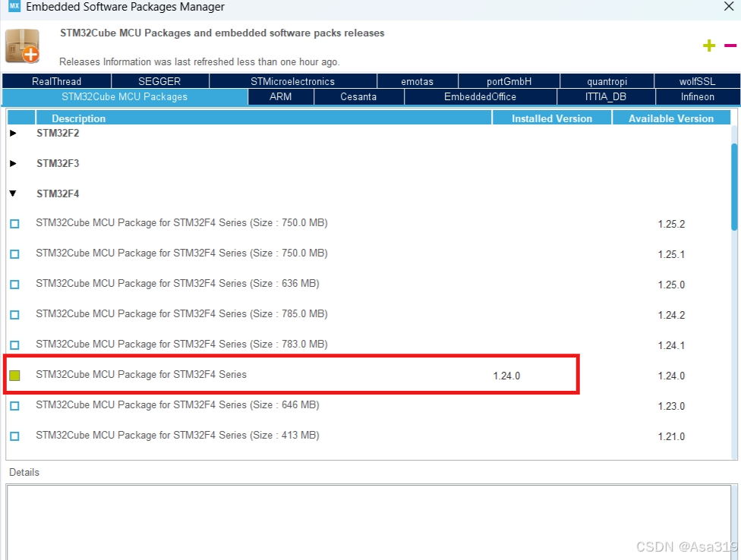The width and height of the screenshot is (741, 560).
Task: Click the package list vertical scrollbar thumb
Action: coord(734,187)
